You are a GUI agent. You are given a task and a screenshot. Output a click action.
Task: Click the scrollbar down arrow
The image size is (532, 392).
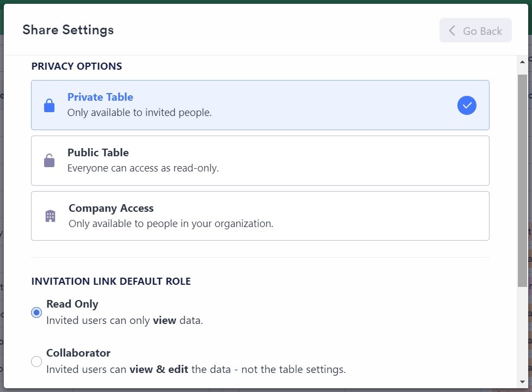click(523, 382)
